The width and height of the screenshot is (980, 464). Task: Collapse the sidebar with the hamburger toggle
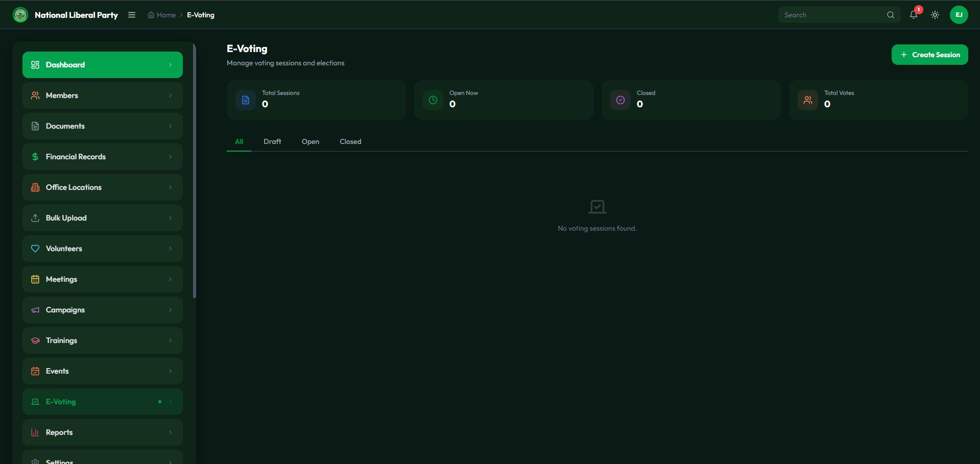point(131,15)
